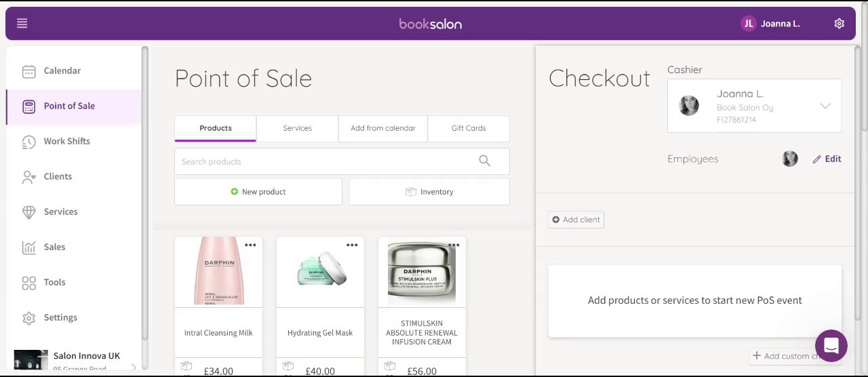Select the Stimulskin Plus cream thumbnail

click(x=422, y=271)
